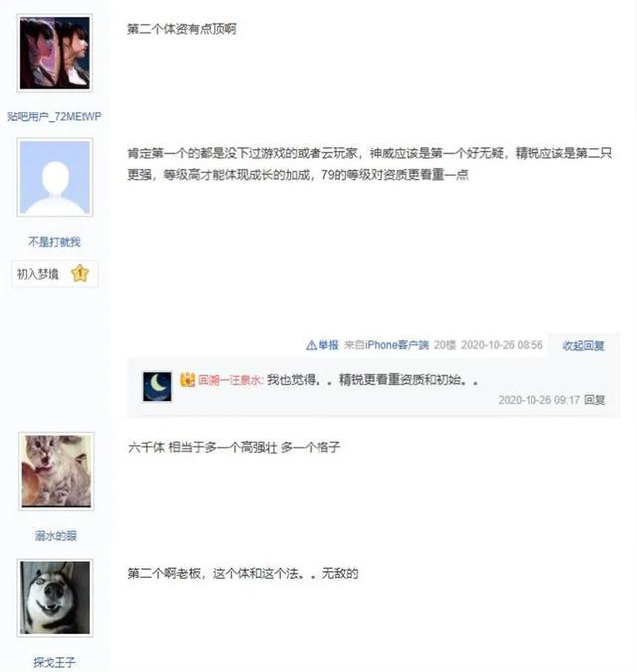The height and width of the screenshot is (672, 637).
Task: Open the default silhouette avatar of 不是打就我
Action: coord(55,177)
